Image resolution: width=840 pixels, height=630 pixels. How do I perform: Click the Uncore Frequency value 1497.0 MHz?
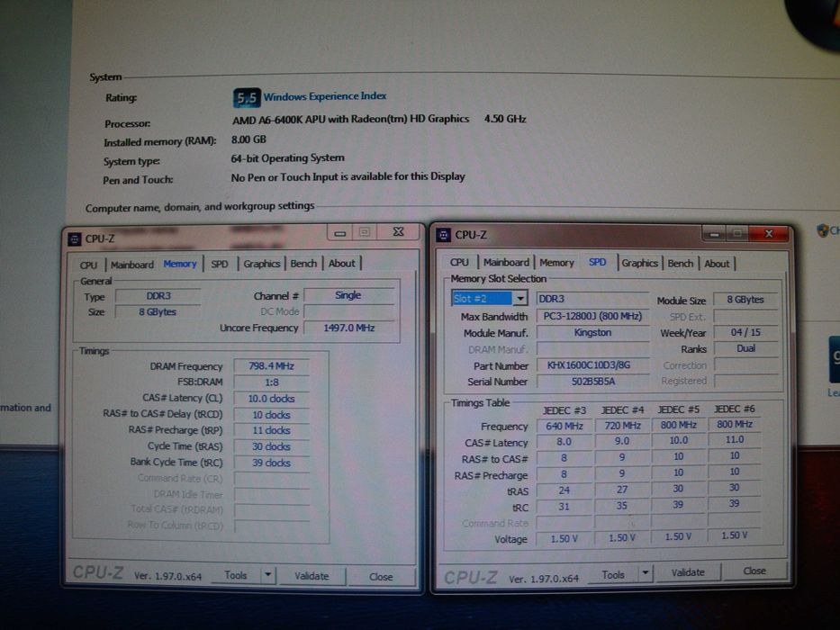[349, 328]
